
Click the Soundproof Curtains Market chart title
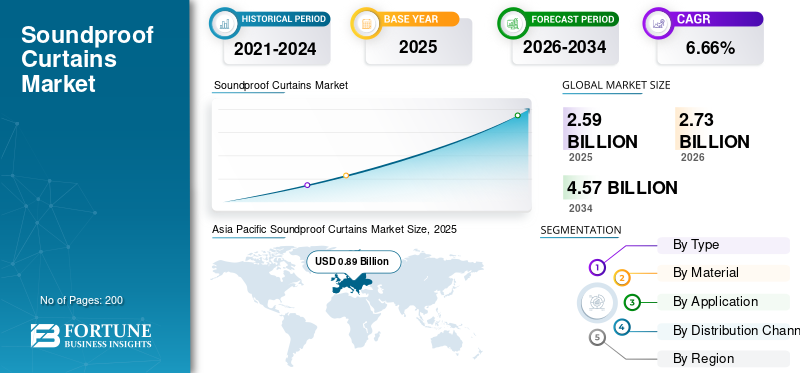281,86
